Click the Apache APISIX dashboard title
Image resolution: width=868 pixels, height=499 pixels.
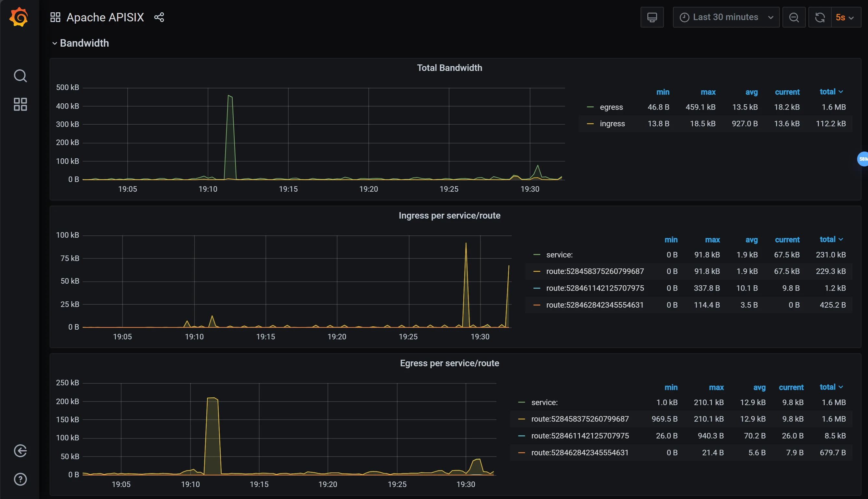tap(105, 17)
